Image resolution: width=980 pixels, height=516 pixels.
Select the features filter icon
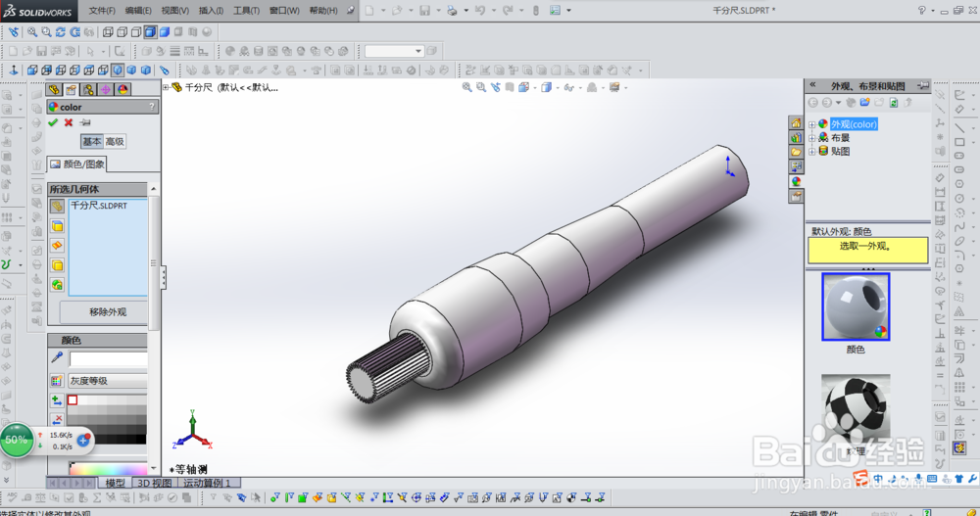click(x=57, y=286)
